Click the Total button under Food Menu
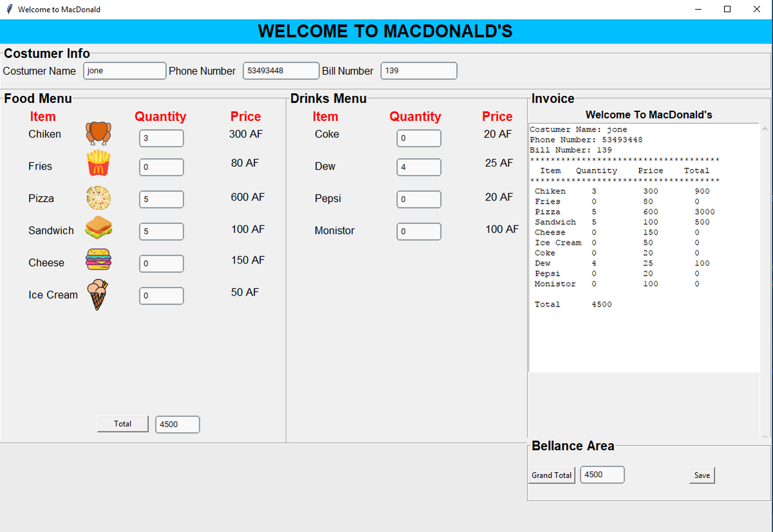The width and height of the screenshot is (773, 532). point(123,424)
